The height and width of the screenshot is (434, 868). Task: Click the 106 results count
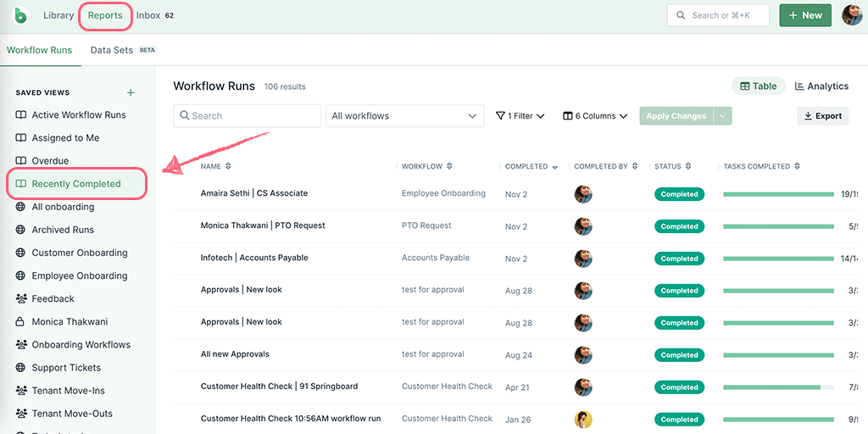285,87
